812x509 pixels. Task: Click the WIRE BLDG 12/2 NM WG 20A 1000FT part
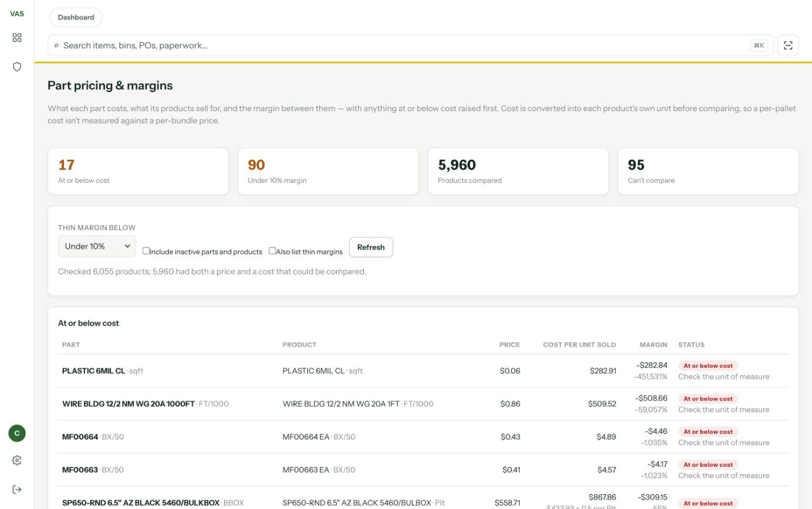(x=128, y=404)
